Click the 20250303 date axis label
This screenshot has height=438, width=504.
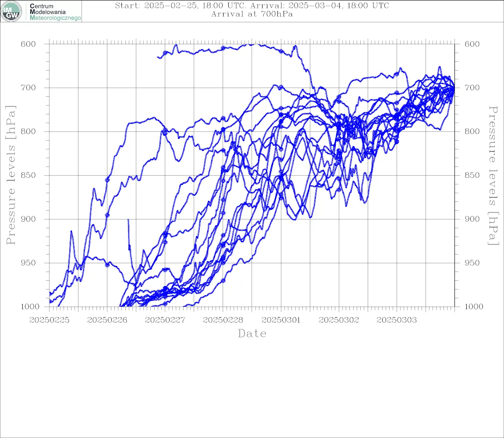pos(397,320)
